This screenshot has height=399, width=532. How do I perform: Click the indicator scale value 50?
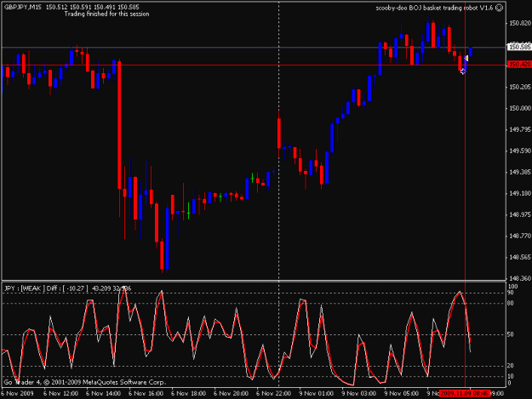(x=511, y=334)
